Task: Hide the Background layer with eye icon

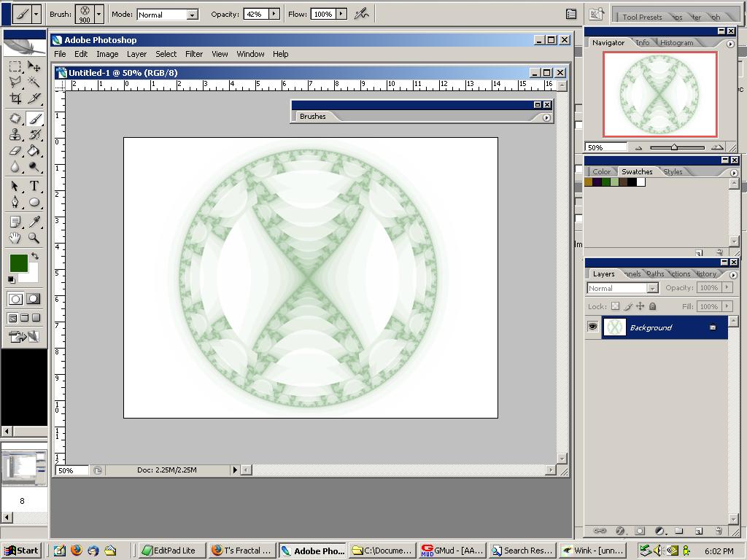Action: [592, 327]
